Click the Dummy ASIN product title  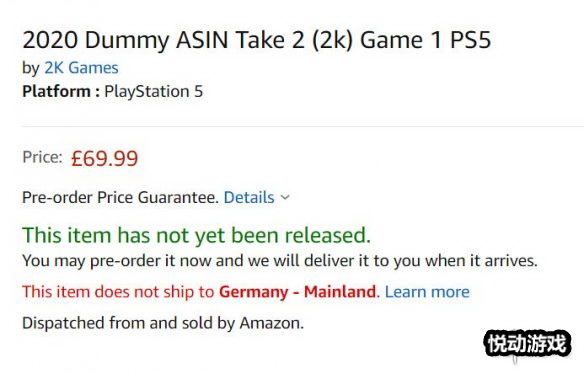257,39
